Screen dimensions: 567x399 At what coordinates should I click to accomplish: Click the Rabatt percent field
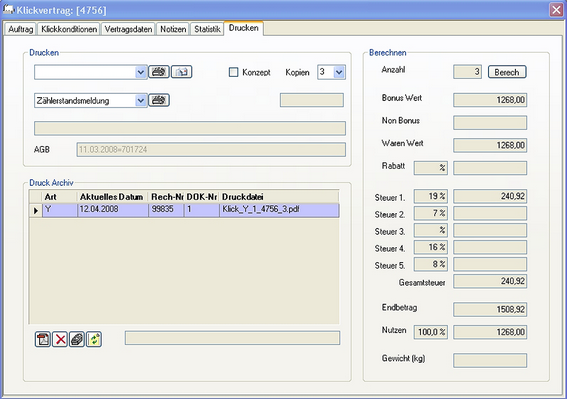(431, 168)
